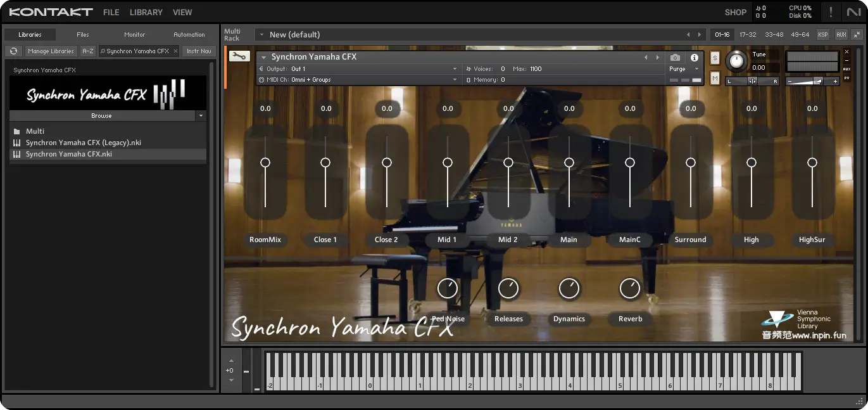Toggle instrument AUX sends button
The image size is (868, 410).
(x=847, y=69)
